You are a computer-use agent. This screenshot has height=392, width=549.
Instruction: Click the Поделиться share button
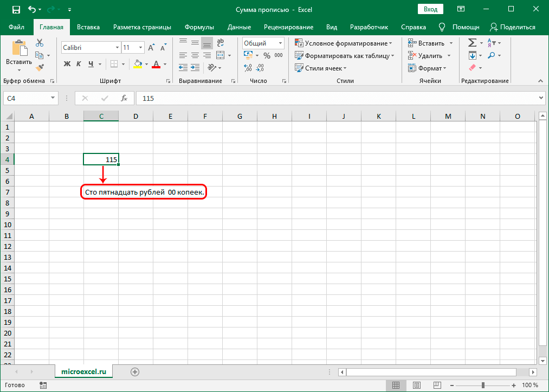(x=513, y=27)
